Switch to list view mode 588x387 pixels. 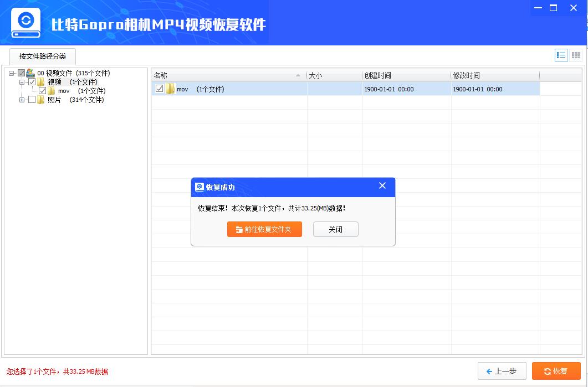(x=561, y=55)
